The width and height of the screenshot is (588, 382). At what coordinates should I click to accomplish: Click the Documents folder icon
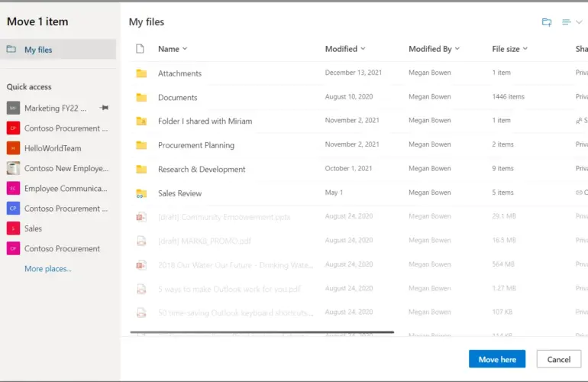141,97
